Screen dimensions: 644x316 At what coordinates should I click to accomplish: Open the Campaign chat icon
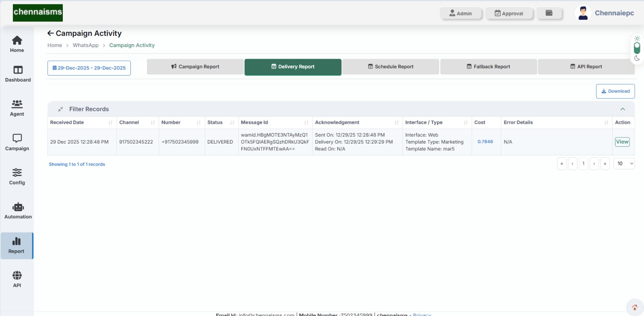pyautogui.click(x=17, y=139)
